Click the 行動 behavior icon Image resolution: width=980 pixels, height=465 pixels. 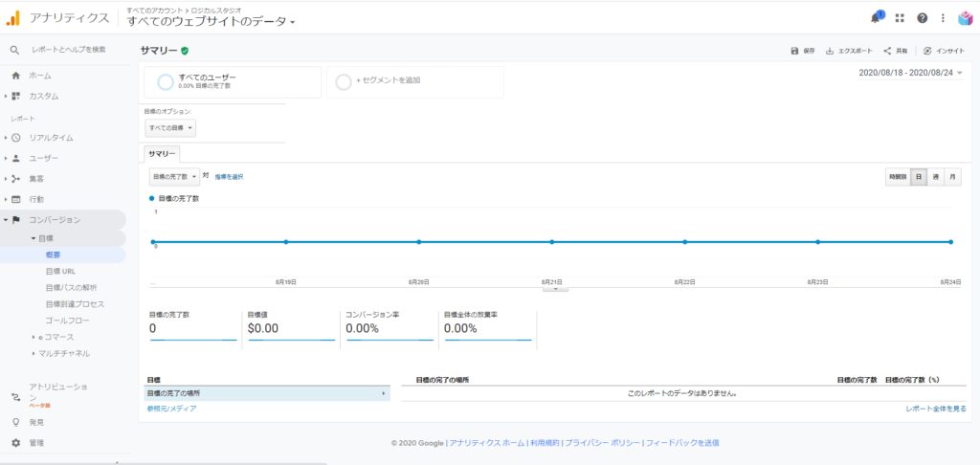16,199
